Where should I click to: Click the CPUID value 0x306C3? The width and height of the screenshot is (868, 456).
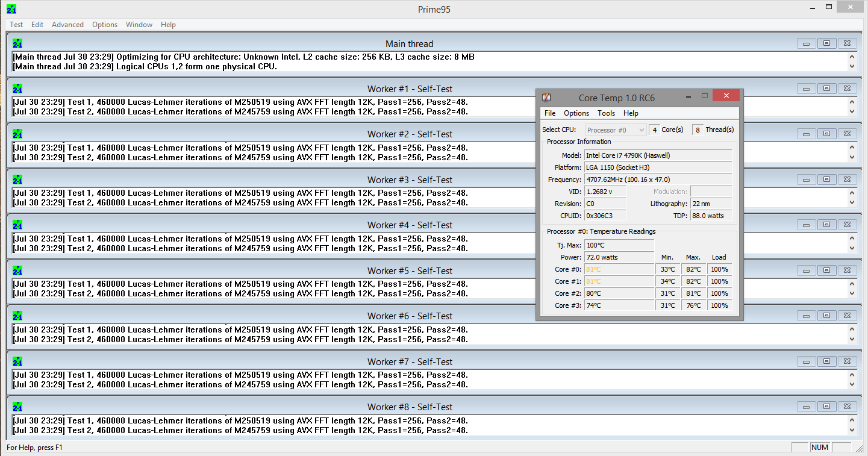coord(605,216)
